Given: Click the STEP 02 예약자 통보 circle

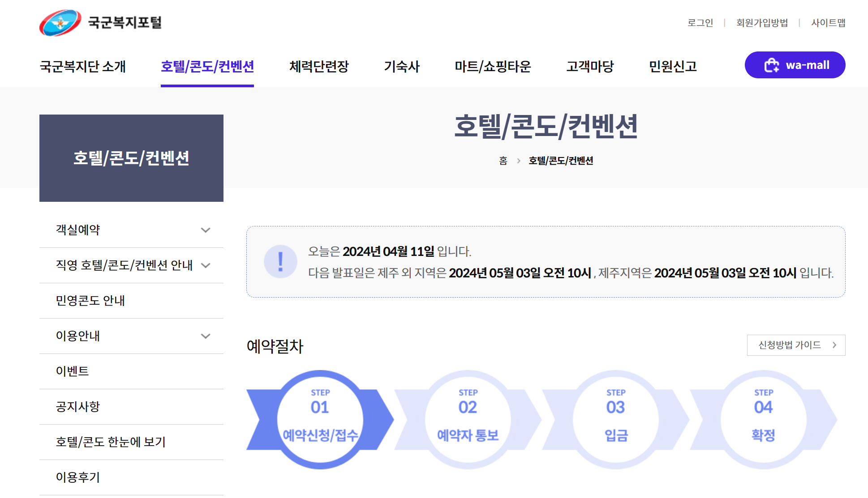Looking at the screenshot, I should click(468, 419).
